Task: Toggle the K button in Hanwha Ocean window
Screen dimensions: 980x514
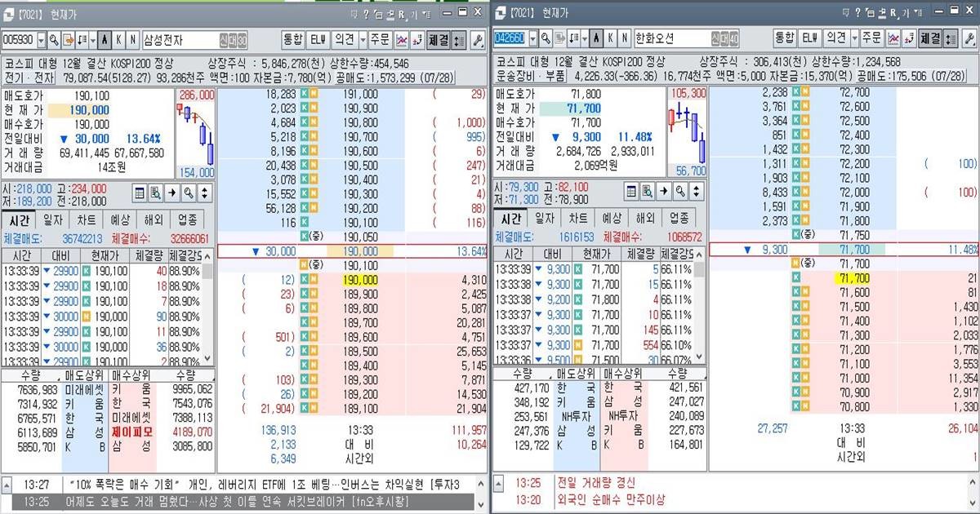Action: (x=610, y=39)
